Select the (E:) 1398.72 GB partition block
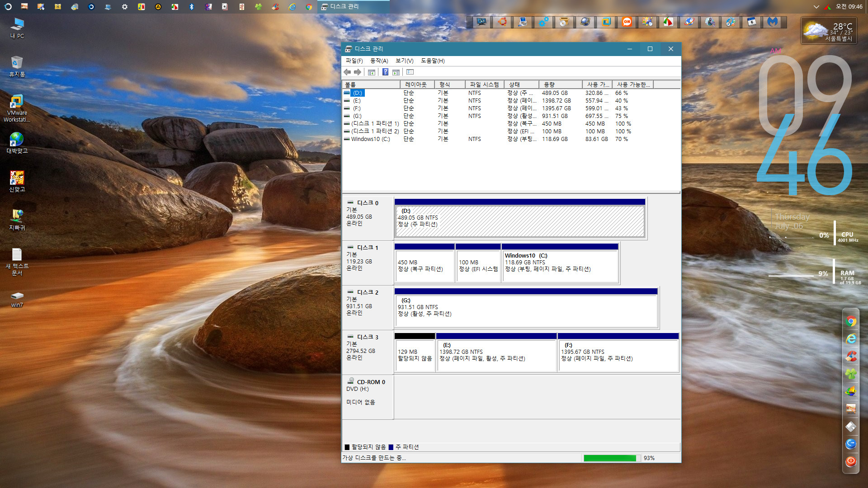868x488 pixels. click(x=496, y=352)
